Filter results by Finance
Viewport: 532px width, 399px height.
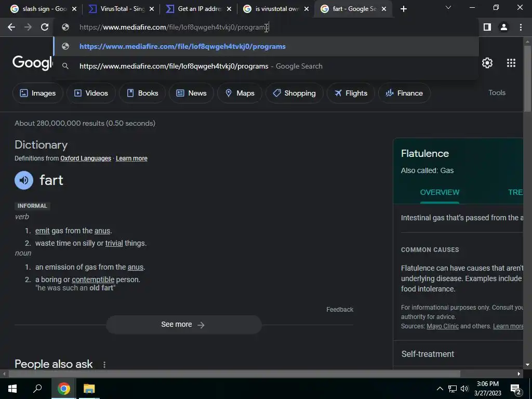404,93
